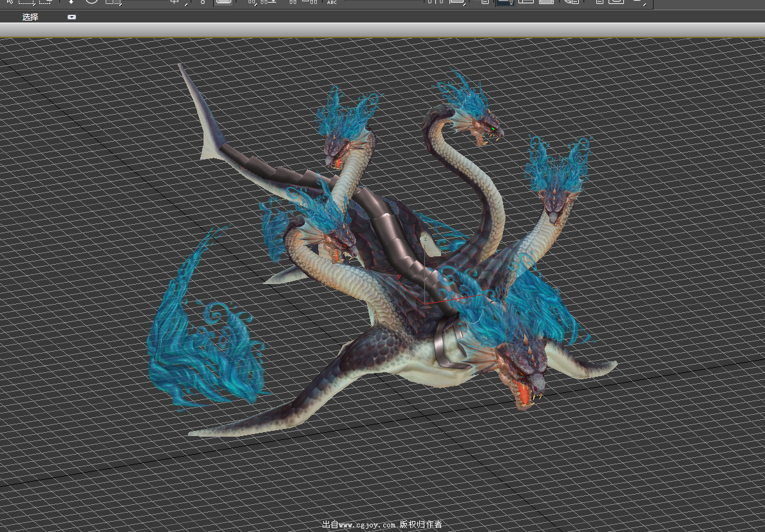The image size is (765, 532).
Task: Open the Align tool
Action: coord(458,2)
